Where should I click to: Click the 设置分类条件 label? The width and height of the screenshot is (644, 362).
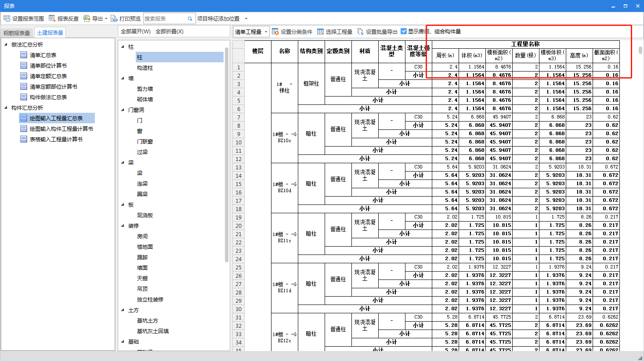[297, 32]
